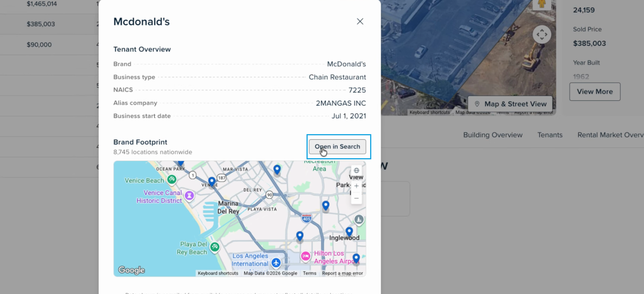Zoom in on the Brand Footprint map
644x294 pixels.
coord(356,186)
